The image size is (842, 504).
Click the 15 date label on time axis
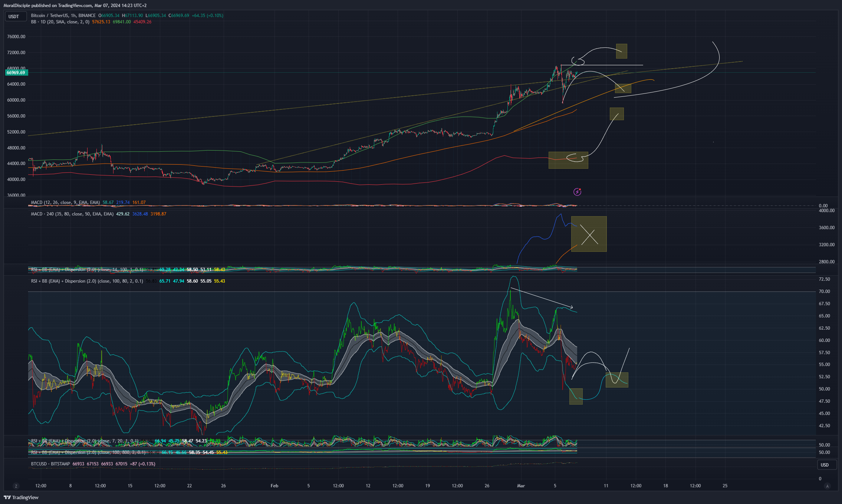click(x=130, y=486)
